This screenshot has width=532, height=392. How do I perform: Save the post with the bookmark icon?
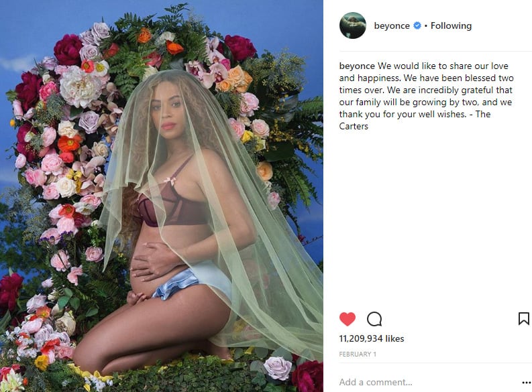pyautogui.click(x=523, y=318)
